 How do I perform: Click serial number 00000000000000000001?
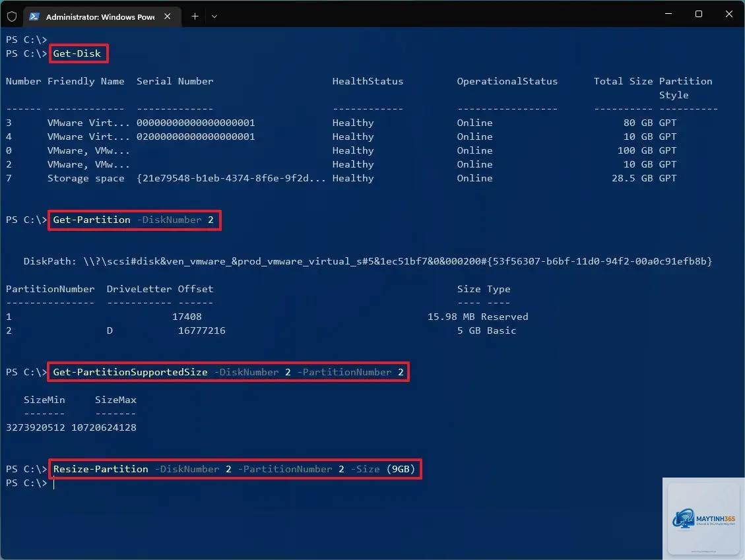coord(196,123)
